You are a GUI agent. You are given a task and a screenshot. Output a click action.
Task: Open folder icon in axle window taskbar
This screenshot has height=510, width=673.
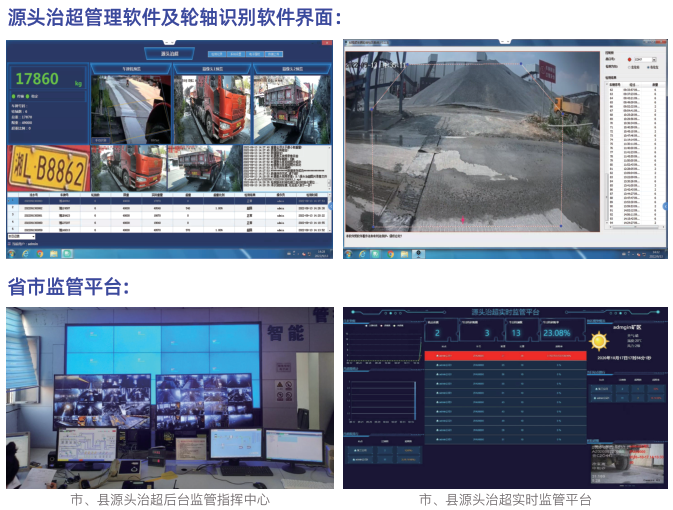(404, 254)
